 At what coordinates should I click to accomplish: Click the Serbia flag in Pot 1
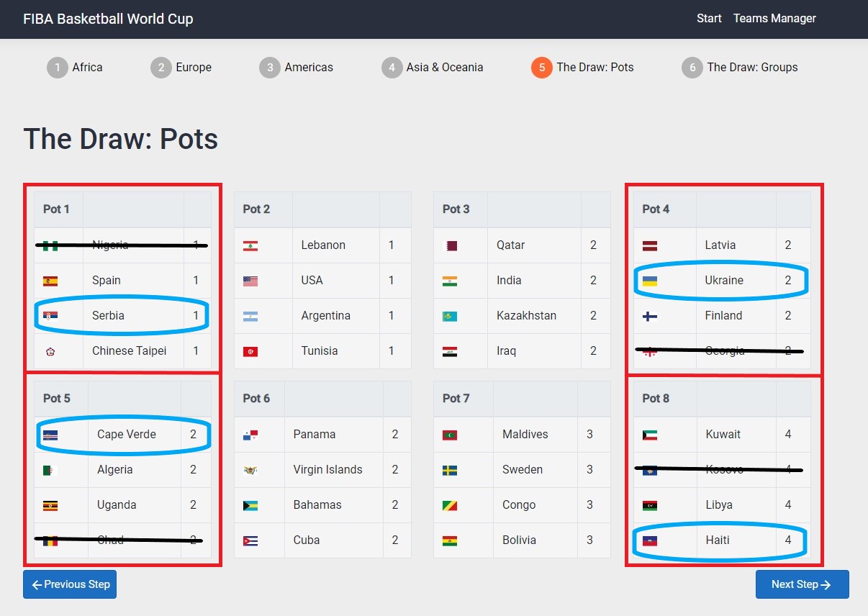point(50,316)
